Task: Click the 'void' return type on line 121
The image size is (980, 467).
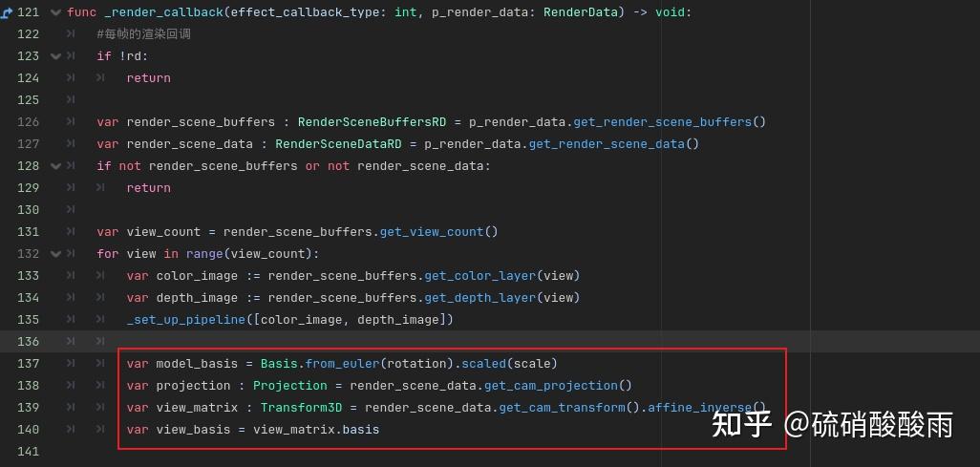Action: (x=670, y=12)
